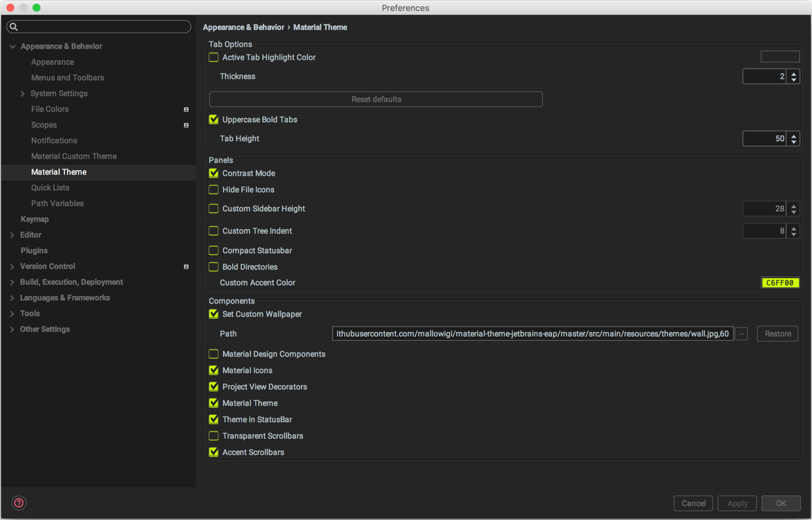Disable Contrast Mode

point(213,173)
